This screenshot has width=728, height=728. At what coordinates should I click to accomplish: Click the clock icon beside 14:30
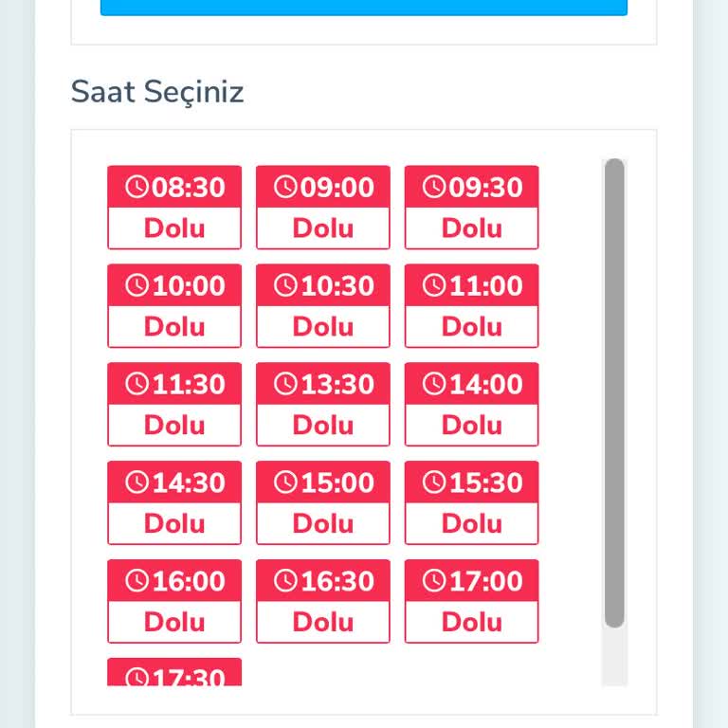coord(137,482)
